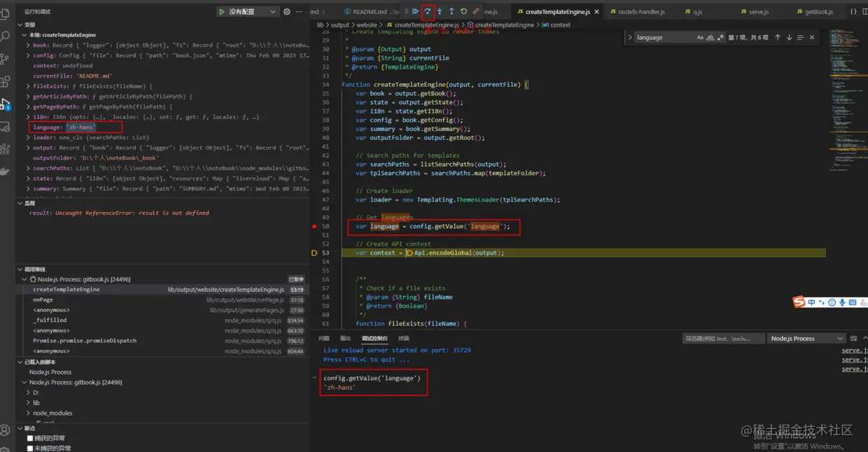Go to next match in find widget

pyautogui.click(x=790, y=38)
